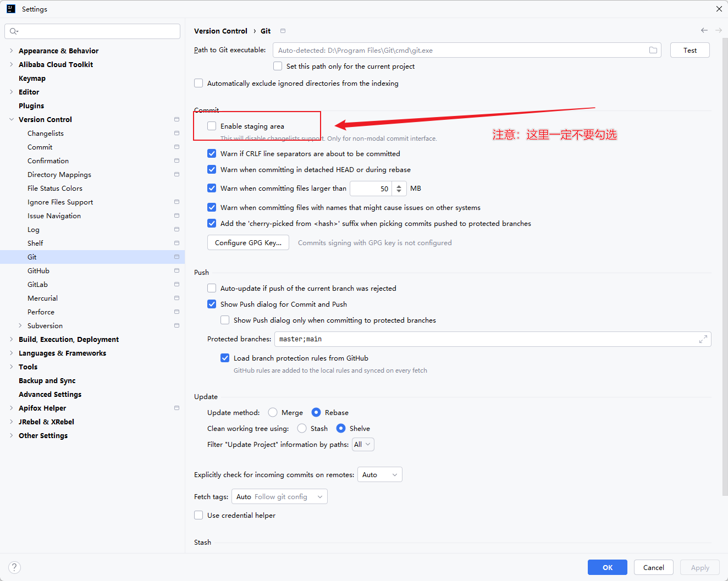The image size is (728, 581).
Task: Click the search magnifier icon in settings search
Action: [x=14, y=31]
